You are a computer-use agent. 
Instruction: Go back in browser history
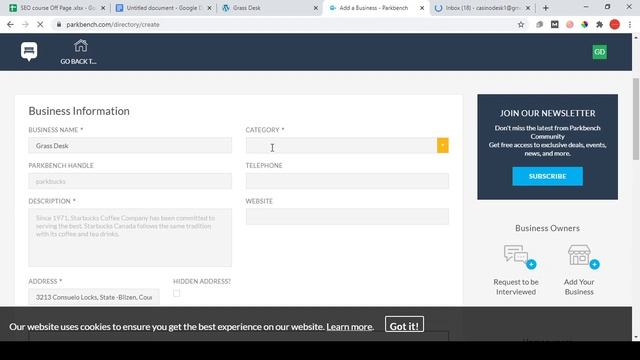[x=10, y=24]
